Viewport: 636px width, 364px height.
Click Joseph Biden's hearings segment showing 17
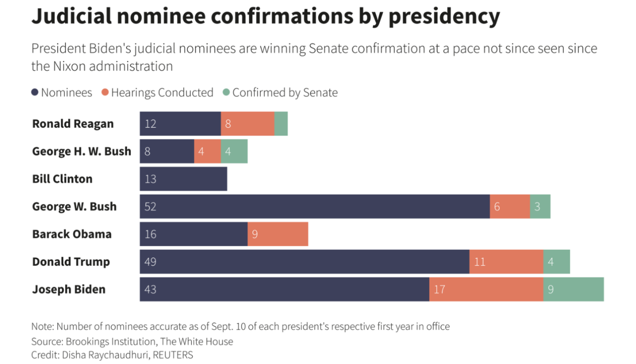pos(486,289)
